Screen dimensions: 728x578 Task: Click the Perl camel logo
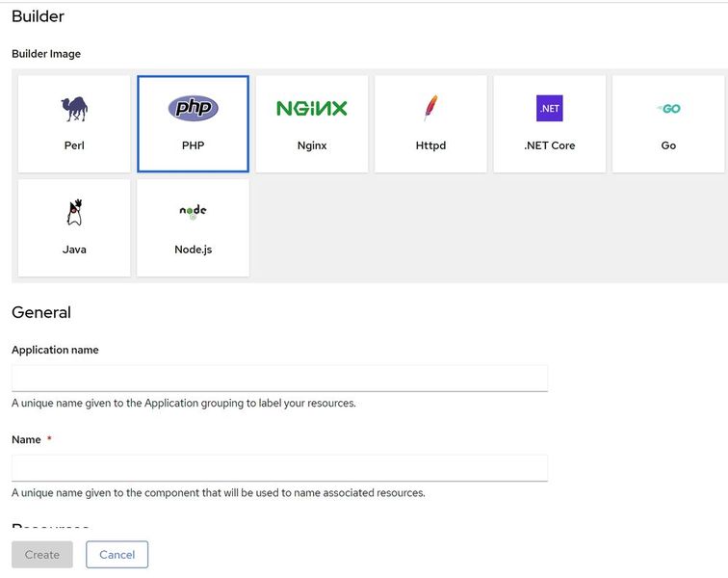pyautogui.click(x=74, y=109)
